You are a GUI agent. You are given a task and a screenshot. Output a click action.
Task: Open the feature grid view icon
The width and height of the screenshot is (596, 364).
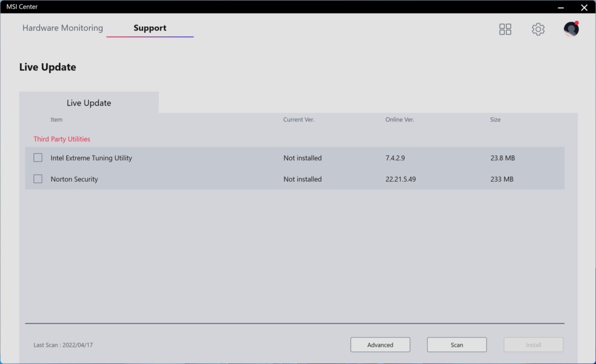pos(505,29)
